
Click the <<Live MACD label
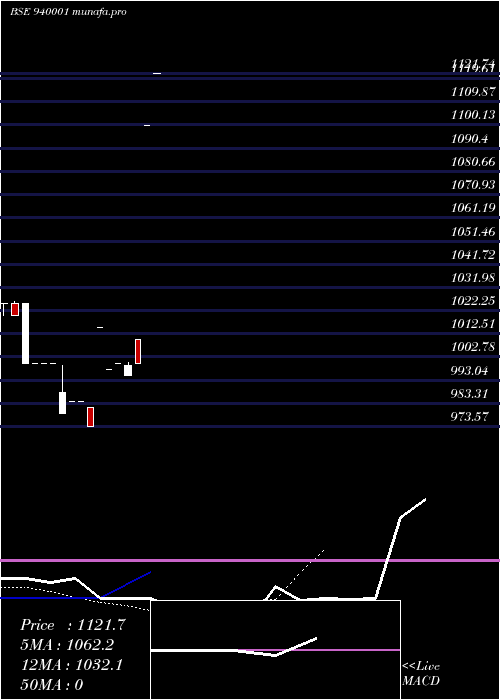pyautogui.click(x=421, y=674)
